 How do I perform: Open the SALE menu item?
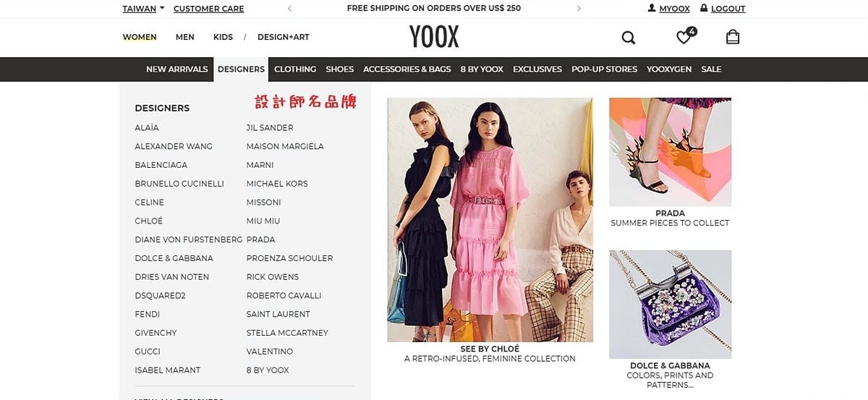(711, 69)
